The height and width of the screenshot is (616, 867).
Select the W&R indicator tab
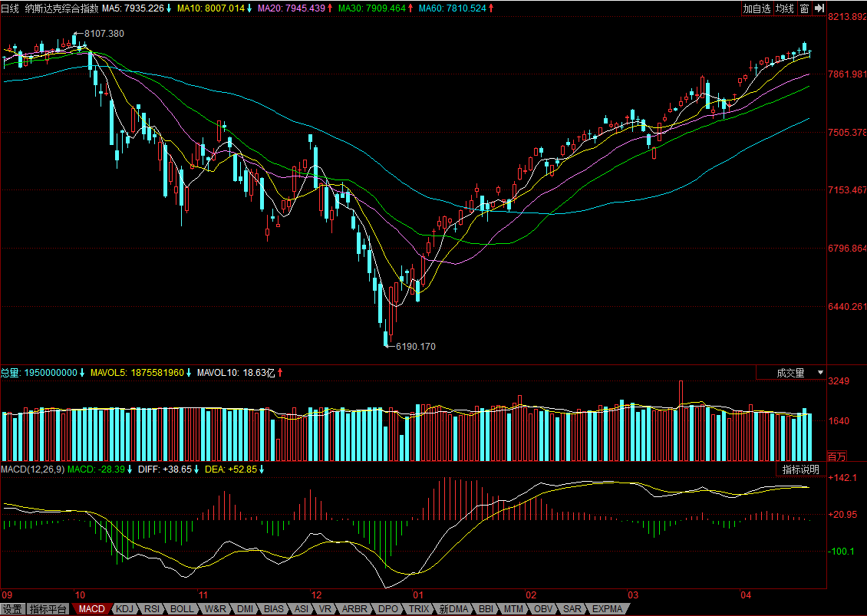pyautogui.click(x=215, y=609)
